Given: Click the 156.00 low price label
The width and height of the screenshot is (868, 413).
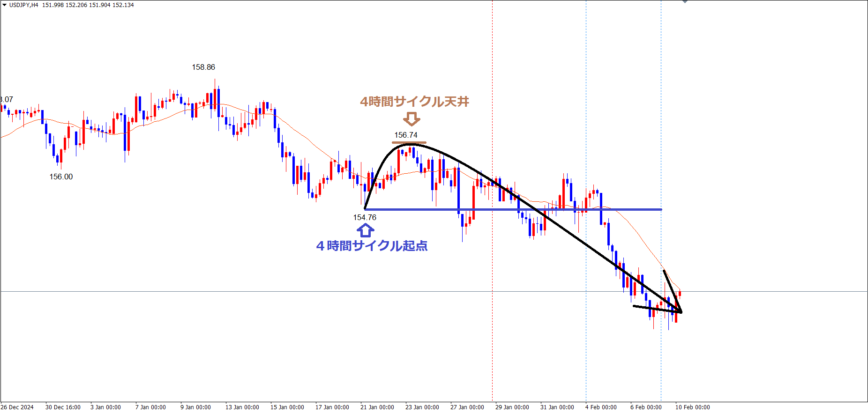Looking at the screenshot, I should (x=61, y=177).
